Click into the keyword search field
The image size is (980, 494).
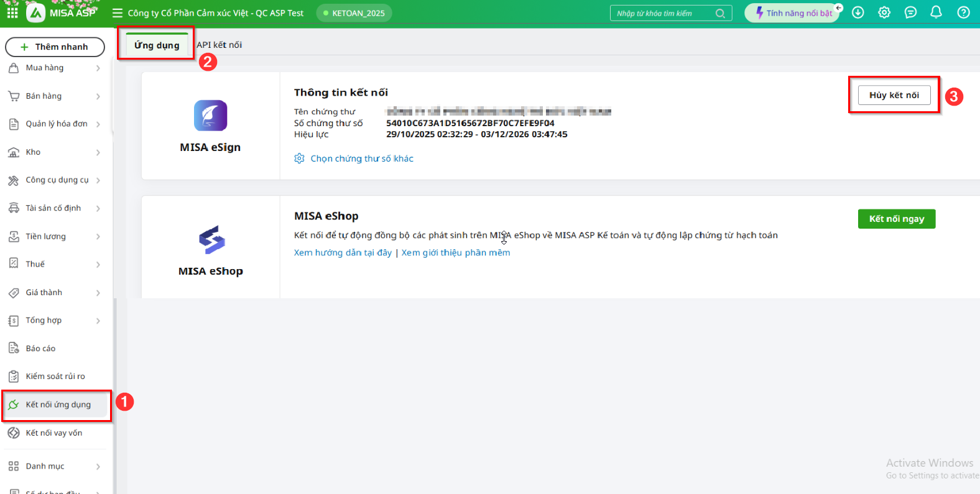pyautogui.click(x=663, y=13)
